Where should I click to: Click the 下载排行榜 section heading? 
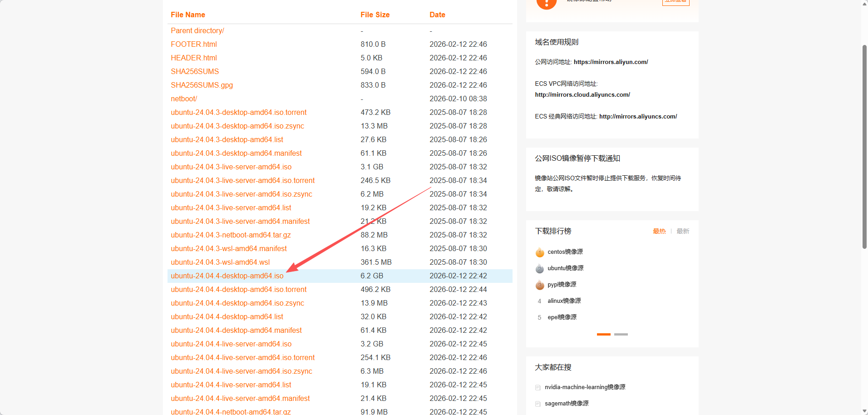tap(553, 231)
